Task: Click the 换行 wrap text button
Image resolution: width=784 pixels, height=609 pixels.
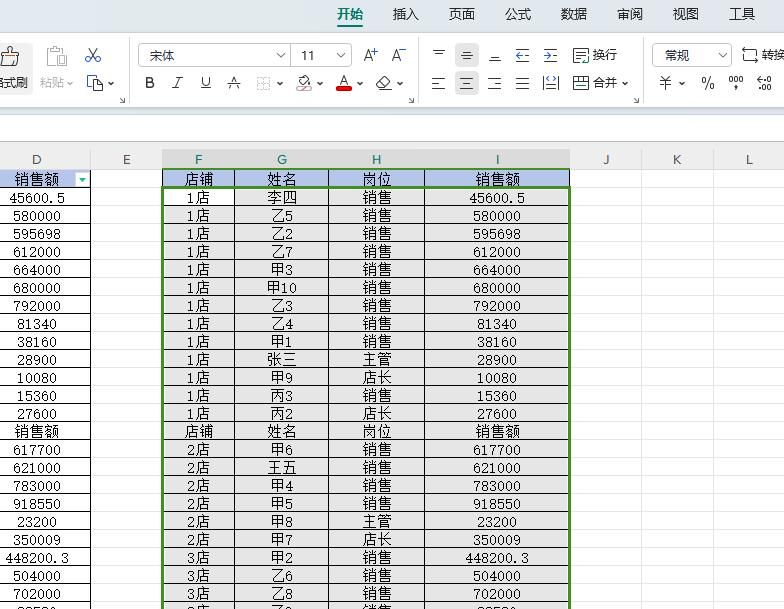Action: pos(594,55)
